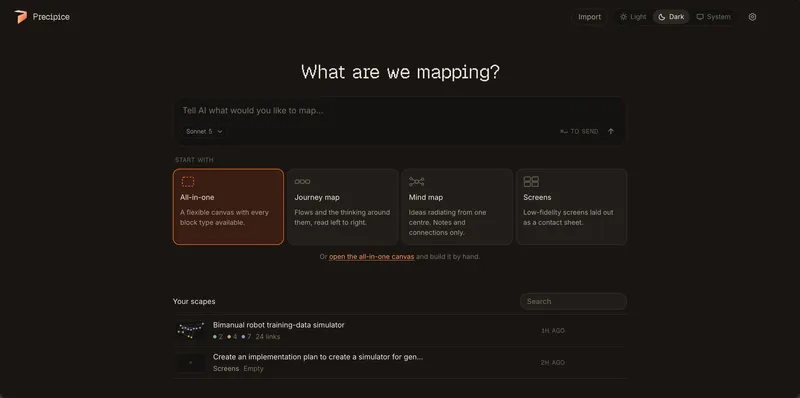Click the Mind map nodes icon
This screenshot has height=398, width=800.
pos(416,182)
